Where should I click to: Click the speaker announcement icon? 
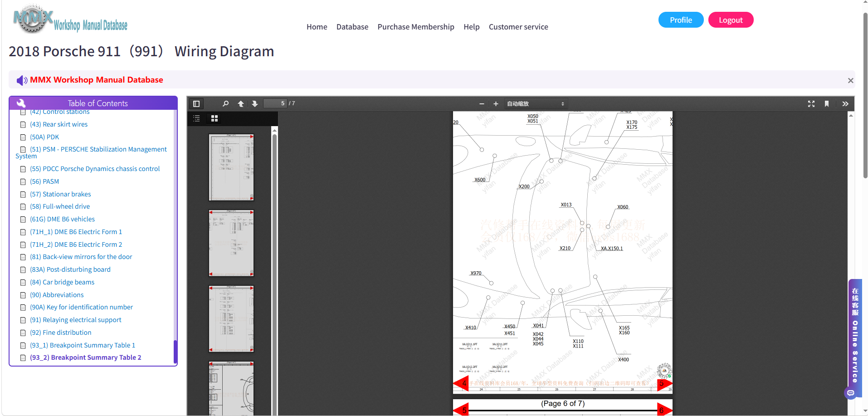pos(22,80)
